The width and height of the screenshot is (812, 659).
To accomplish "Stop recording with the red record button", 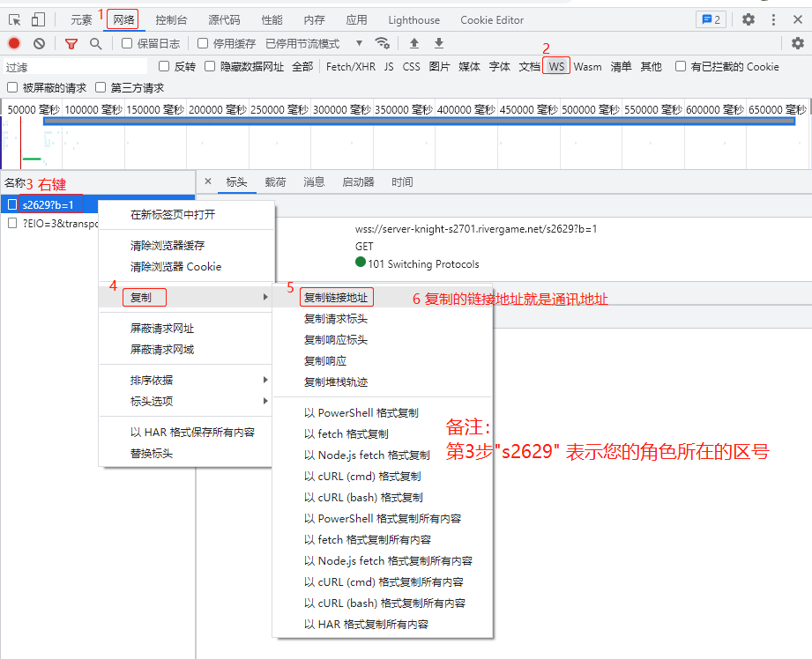I will pyautogui.click(x=14, y=43).
